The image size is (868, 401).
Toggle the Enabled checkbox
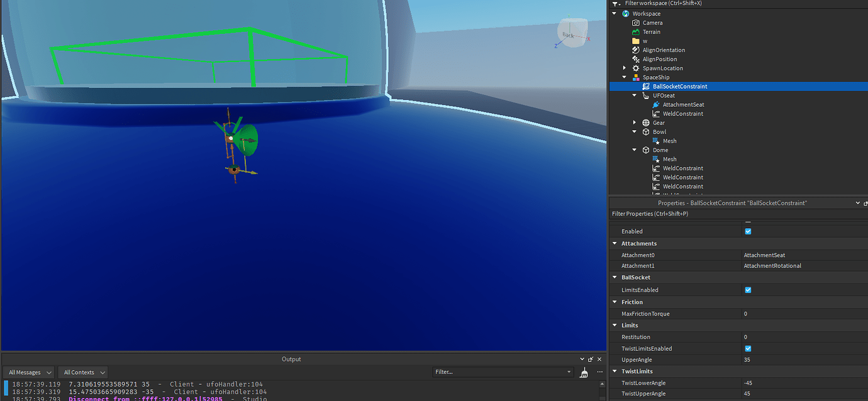pyautogui.click(x=748, y=231)
